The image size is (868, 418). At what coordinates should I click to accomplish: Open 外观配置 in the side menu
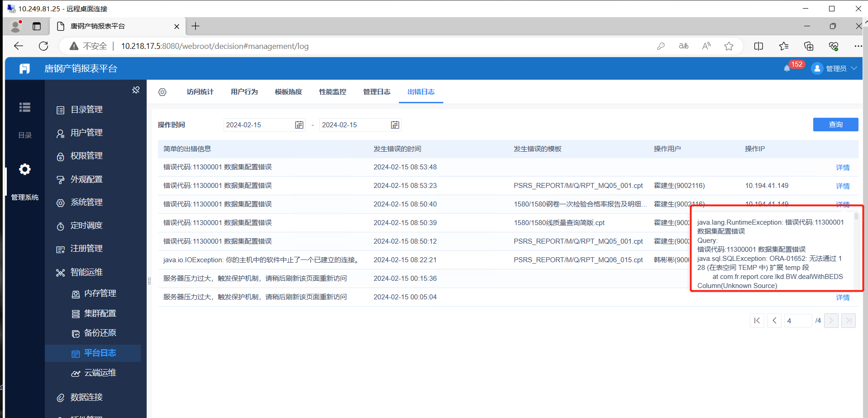coord(86,179)
